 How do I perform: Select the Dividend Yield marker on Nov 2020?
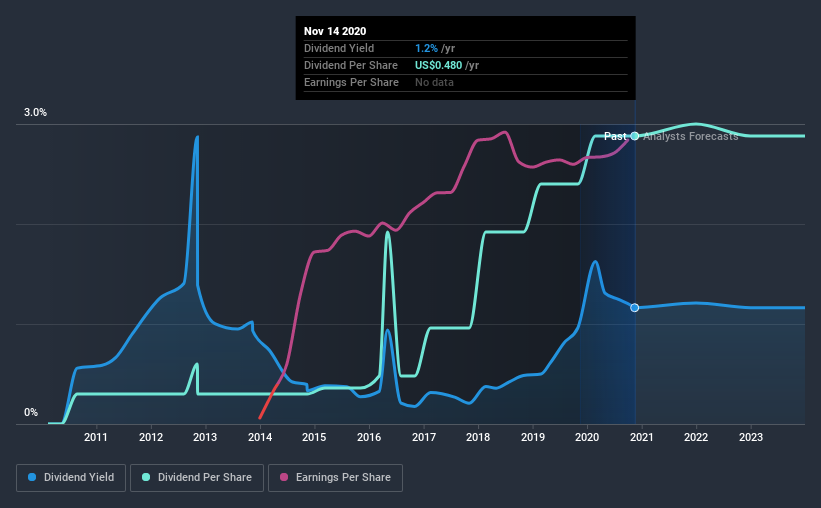(x=635, y=307)
